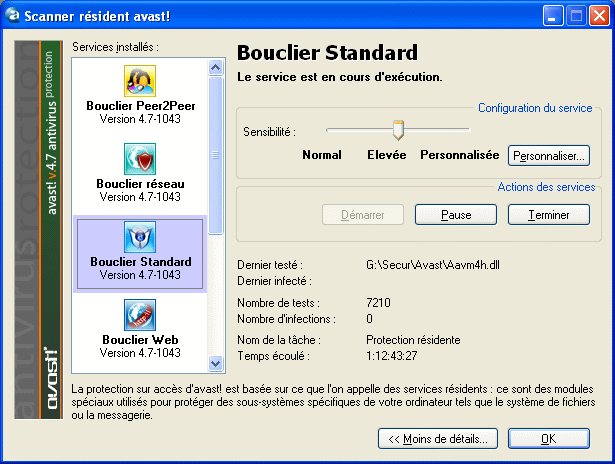Pause the Bouclier Standard service
Viewport: 615px width, 464px height.
tap(456, 215)
